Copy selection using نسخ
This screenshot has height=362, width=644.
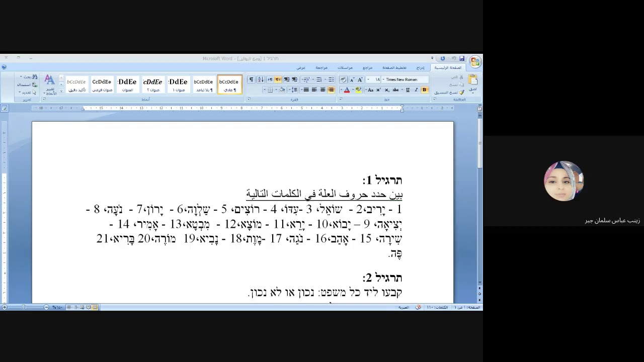[457, 84]
